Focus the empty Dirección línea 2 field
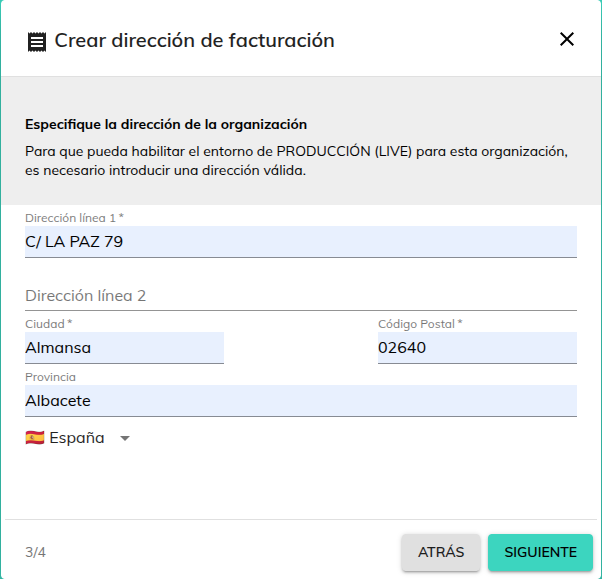Image resolution: width=602 pixels, height=579 pixels. point(301,295)
